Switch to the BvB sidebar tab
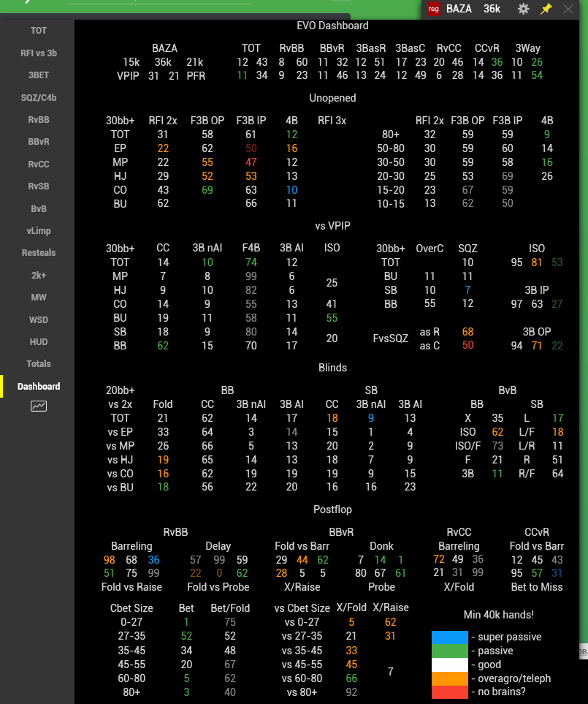The width and height of the screenshot is (588, 704). coord(39,209)
